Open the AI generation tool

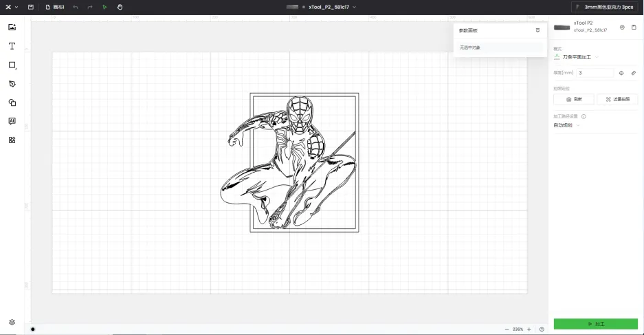pos(12,121)
